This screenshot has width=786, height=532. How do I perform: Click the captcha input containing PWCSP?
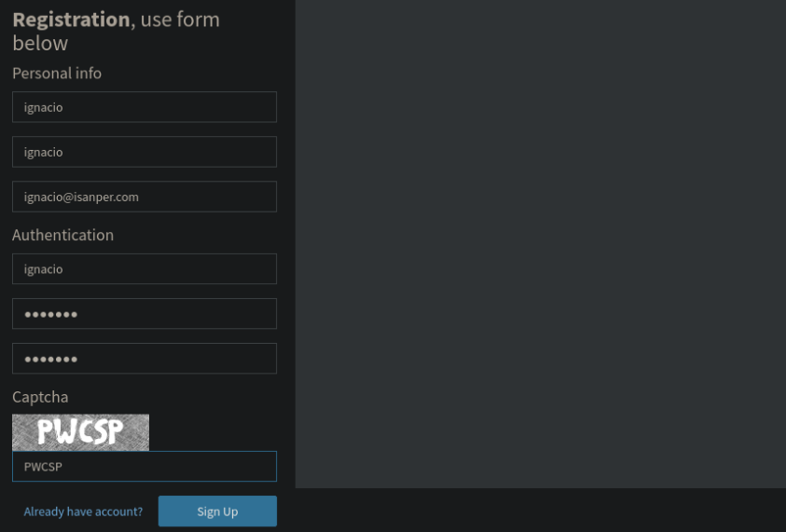pos(145,467)
